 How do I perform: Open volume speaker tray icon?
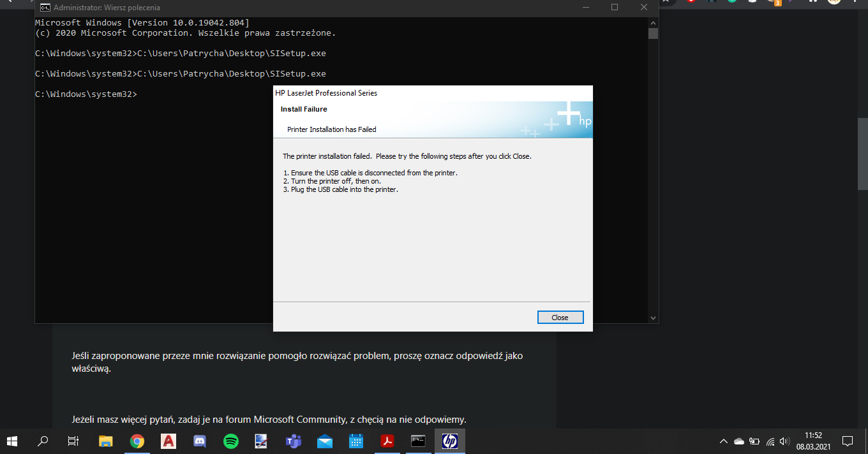coord(785,441)
